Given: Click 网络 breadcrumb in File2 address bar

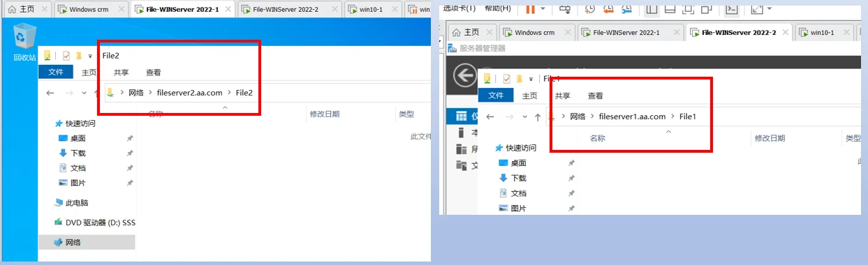Looking at the screenshot, I should [x=136, y=93].
